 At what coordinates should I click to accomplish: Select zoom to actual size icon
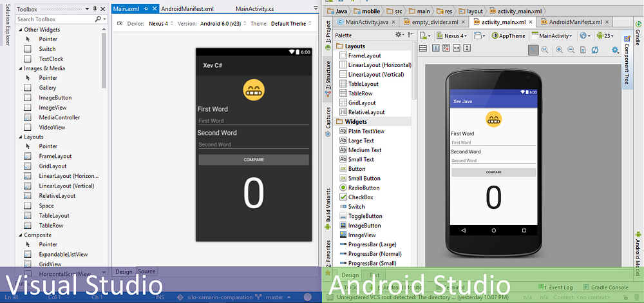(x=545, y=50)
